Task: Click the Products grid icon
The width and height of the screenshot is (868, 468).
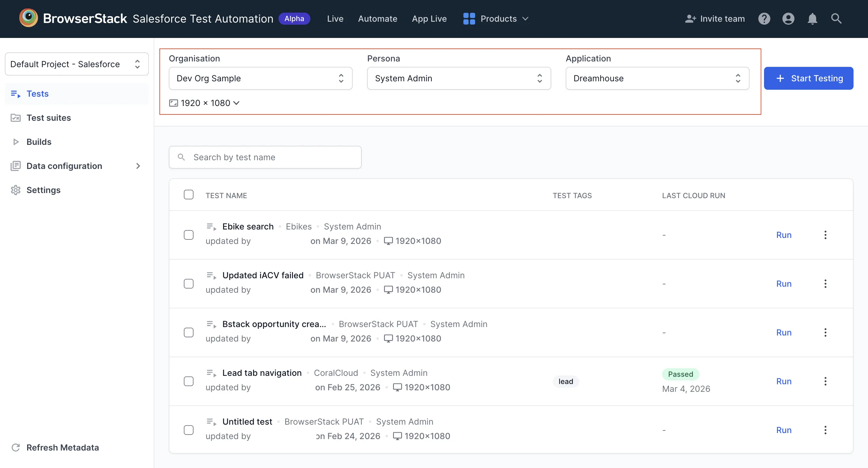Action: [x=468, y=18]
